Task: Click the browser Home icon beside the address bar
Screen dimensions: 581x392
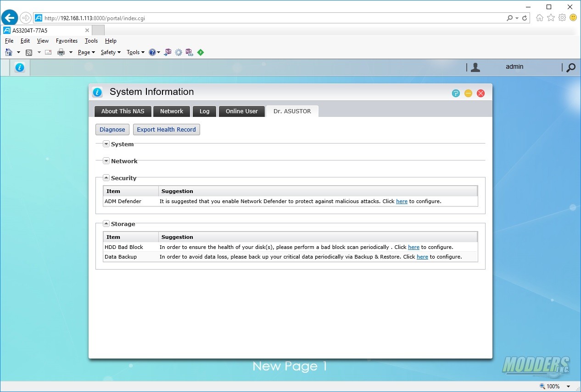Action: pyautogui.click(x=540, y=18)
